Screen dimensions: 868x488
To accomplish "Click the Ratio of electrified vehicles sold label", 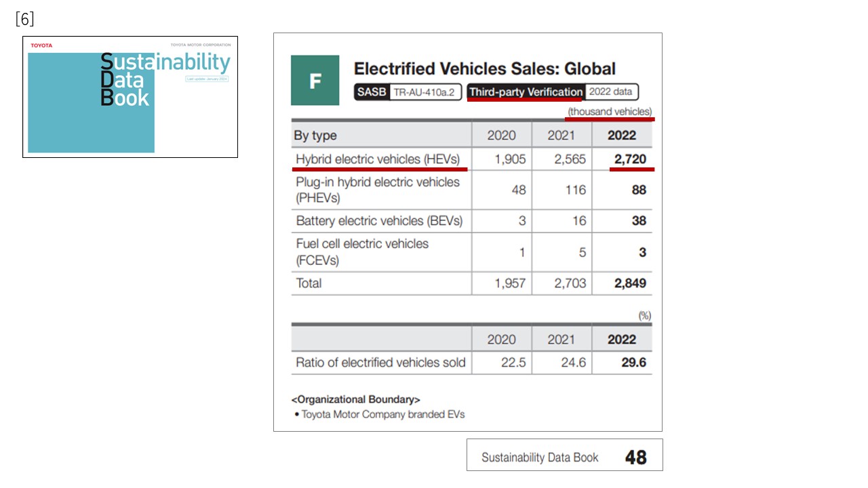I will 380,363.
